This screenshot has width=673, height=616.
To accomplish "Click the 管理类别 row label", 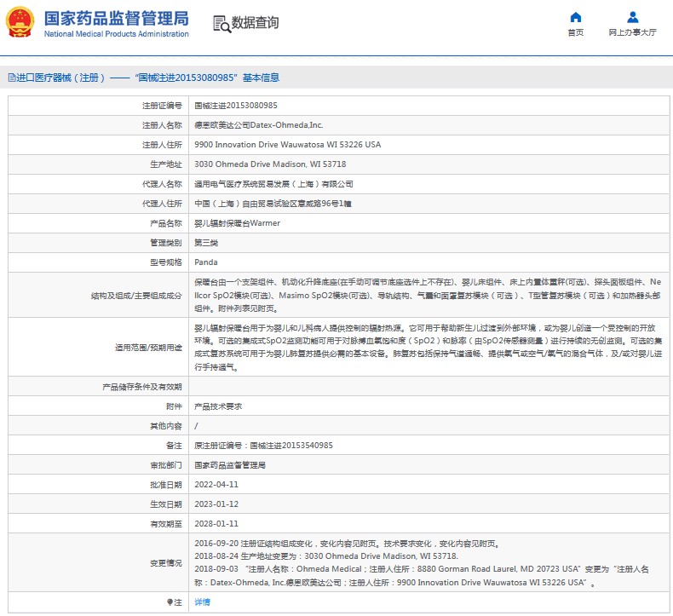I will tap(166, 243).
